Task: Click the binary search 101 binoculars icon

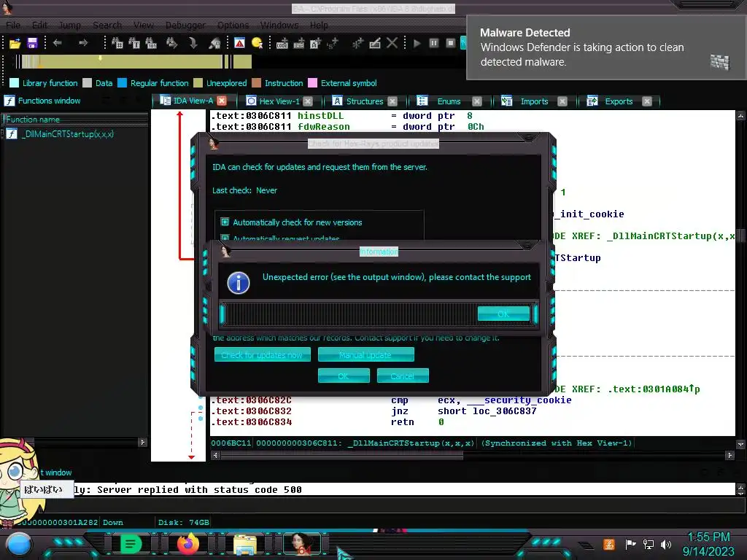Action: [150, 43]
